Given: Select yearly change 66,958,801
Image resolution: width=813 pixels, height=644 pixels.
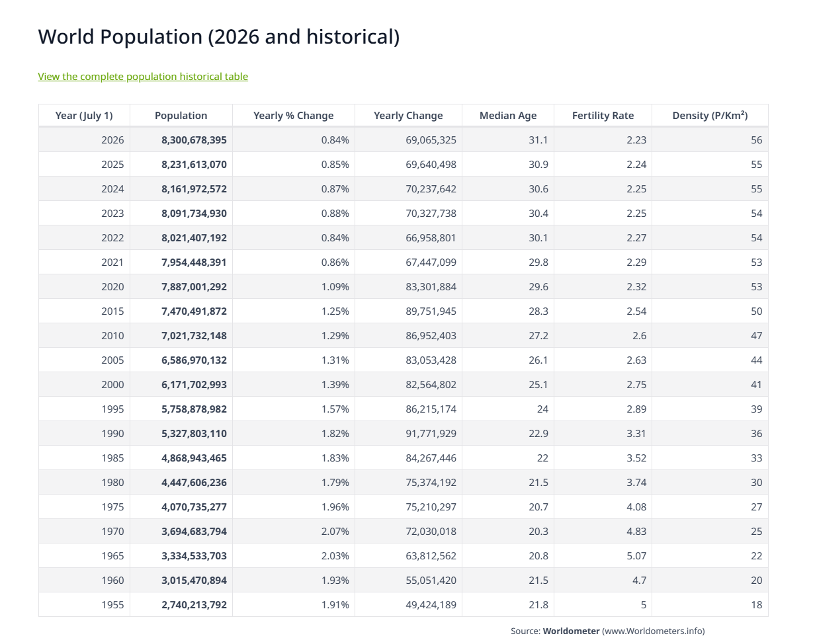Looking at the screenshot, I should (x=431, y=237).
